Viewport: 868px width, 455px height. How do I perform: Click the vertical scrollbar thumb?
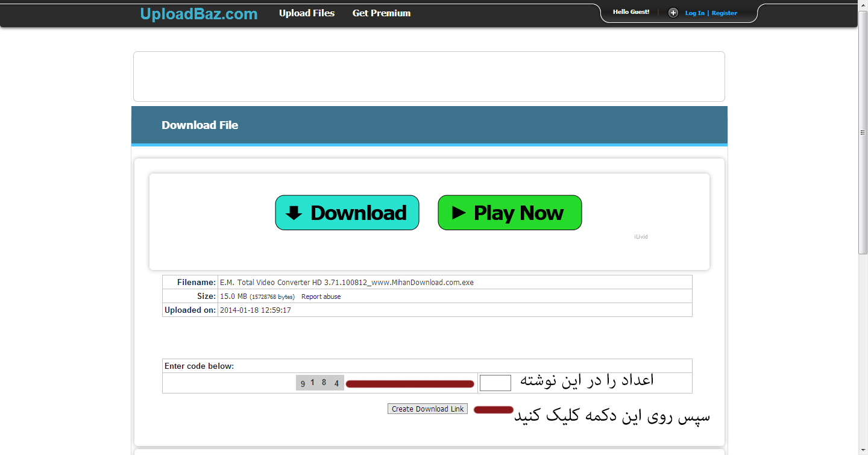tap(863, 133)
